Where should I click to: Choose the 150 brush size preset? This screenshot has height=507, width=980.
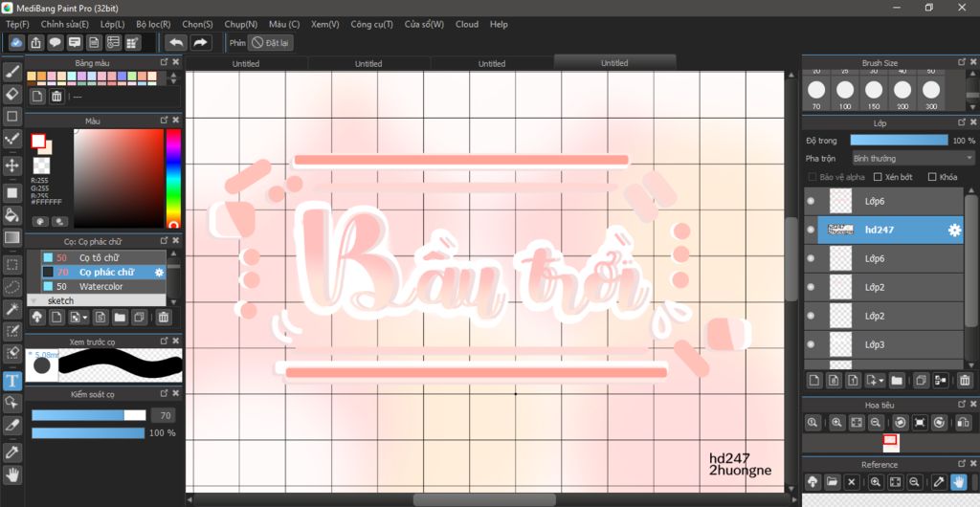874,95
